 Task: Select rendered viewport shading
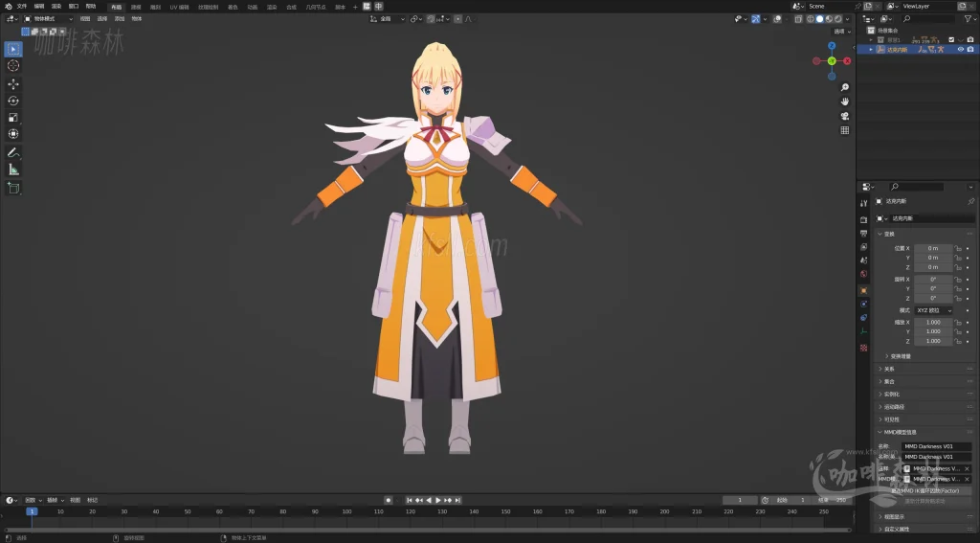tap(838, 19)
